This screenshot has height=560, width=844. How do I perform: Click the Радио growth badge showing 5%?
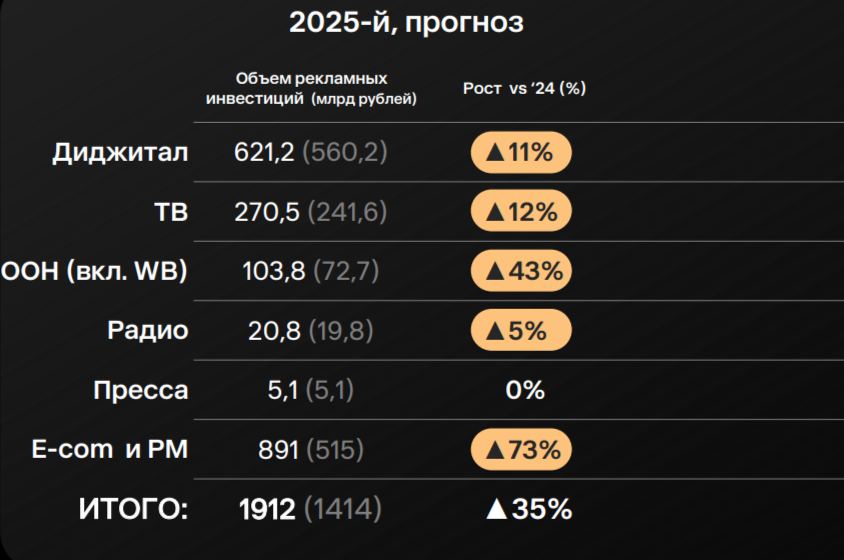pos(520,330)
